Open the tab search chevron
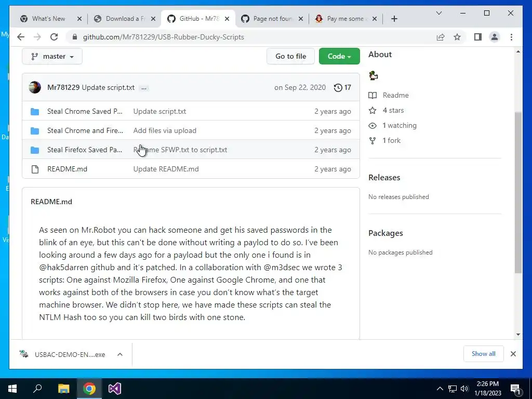Screen dimensions: 532x399 438,13
